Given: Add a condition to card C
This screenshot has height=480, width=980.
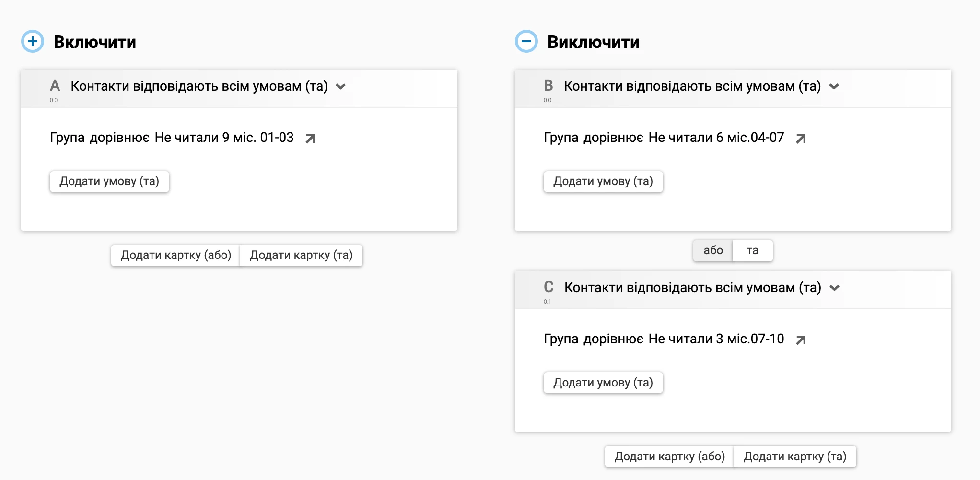Looking at the screenshot, I should click(x=603, y=383).
